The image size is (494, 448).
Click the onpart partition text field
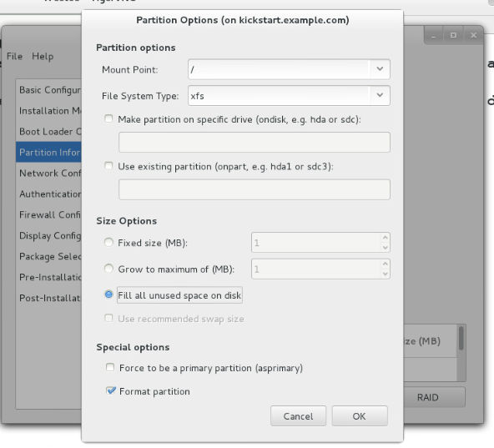(255, 189)
